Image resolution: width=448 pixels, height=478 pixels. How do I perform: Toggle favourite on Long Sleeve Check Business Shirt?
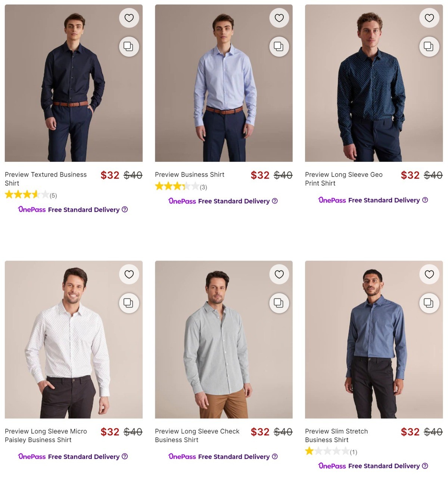click(x=279, y=274)
